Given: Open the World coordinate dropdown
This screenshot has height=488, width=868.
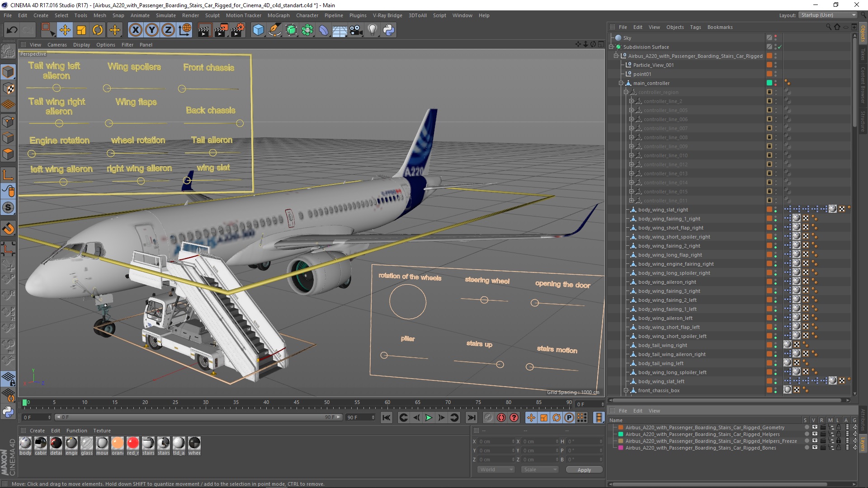Looking at the screenshot, I should pos(496,469).
